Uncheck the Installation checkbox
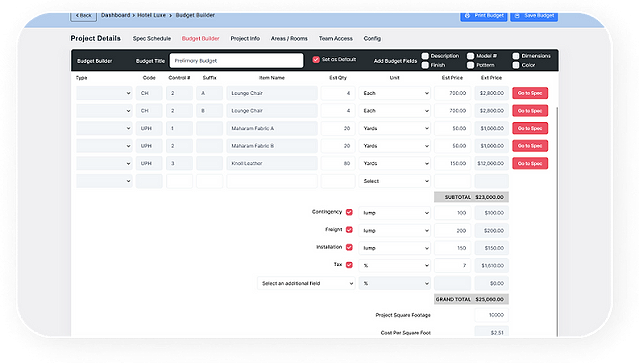The height and width of the screenshot is (364, 639). 349,247
